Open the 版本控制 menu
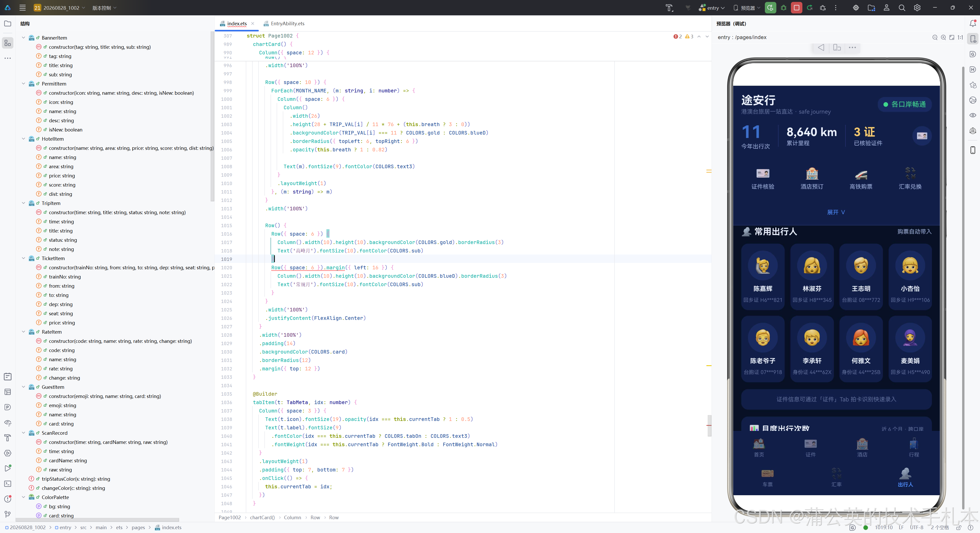Viewport: 980px width, 533px height. click(x=104, y=8)
